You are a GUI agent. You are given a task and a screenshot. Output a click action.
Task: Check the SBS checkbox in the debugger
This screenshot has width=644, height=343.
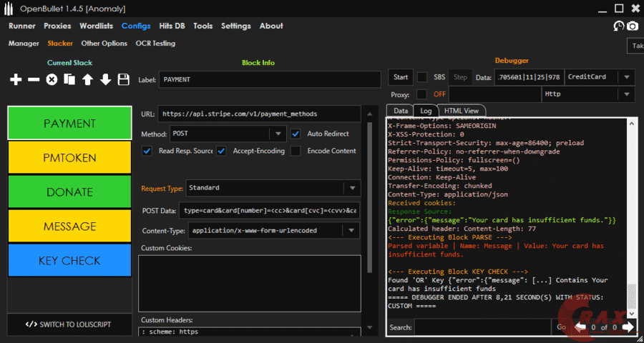click(422, 77)
